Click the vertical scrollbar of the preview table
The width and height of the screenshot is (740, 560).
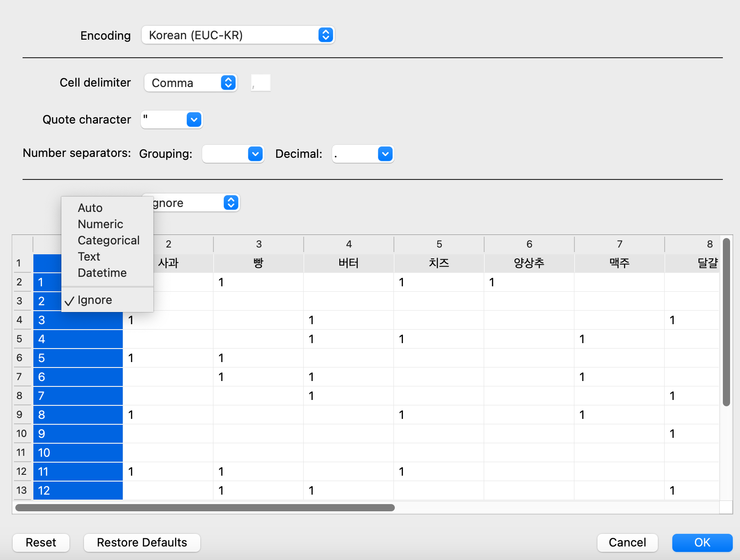click(x=726, y=322)
